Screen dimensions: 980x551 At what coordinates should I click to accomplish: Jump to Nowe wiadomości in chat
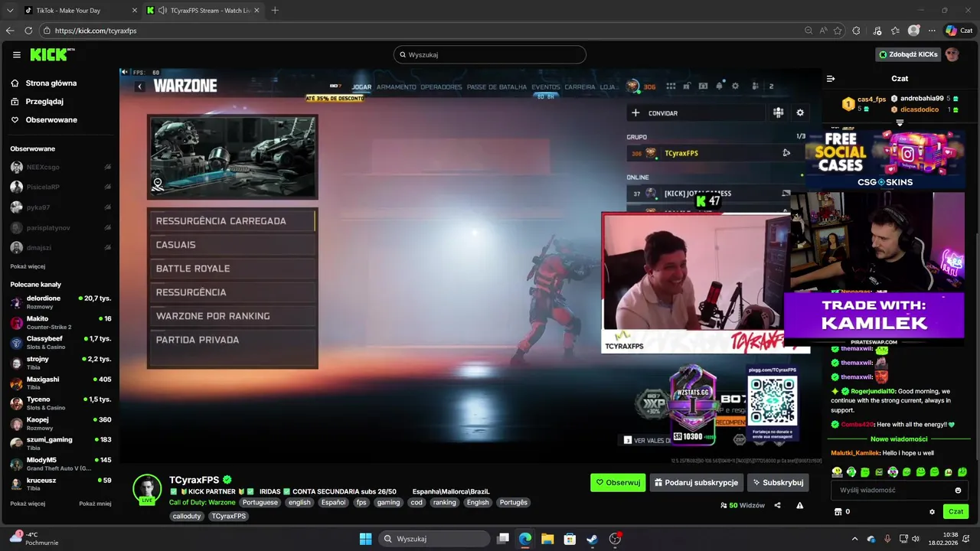899,439
